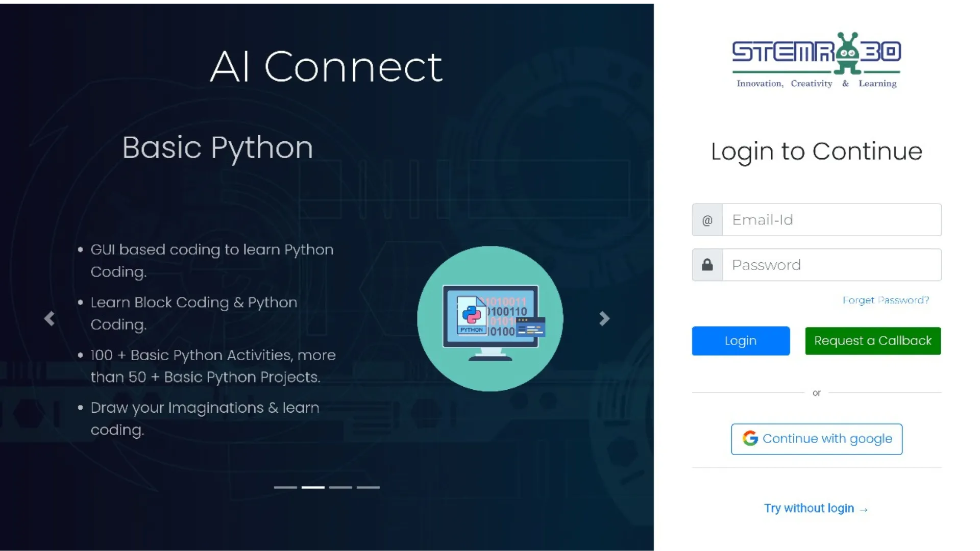Open the Forgot Password page
Image resolution: width=980 pixels, height=551 pixels.
pyautogui.click(x=886, y=300)
